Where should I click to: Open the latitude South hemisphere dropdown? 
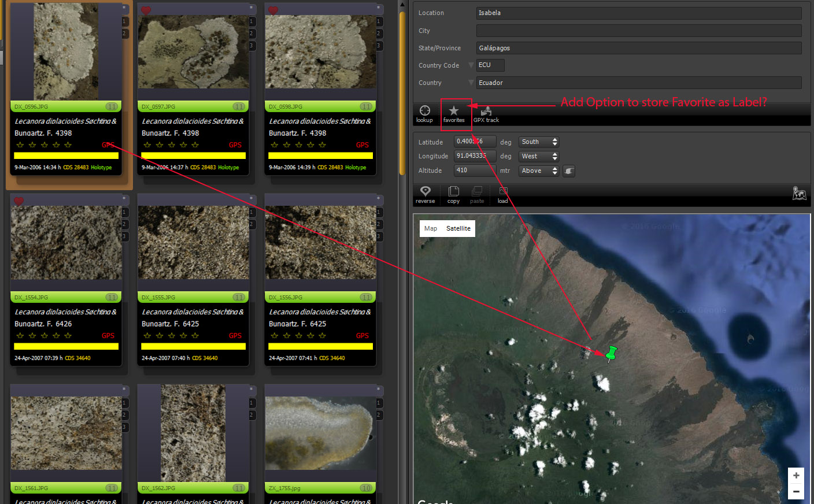(539, 142)
